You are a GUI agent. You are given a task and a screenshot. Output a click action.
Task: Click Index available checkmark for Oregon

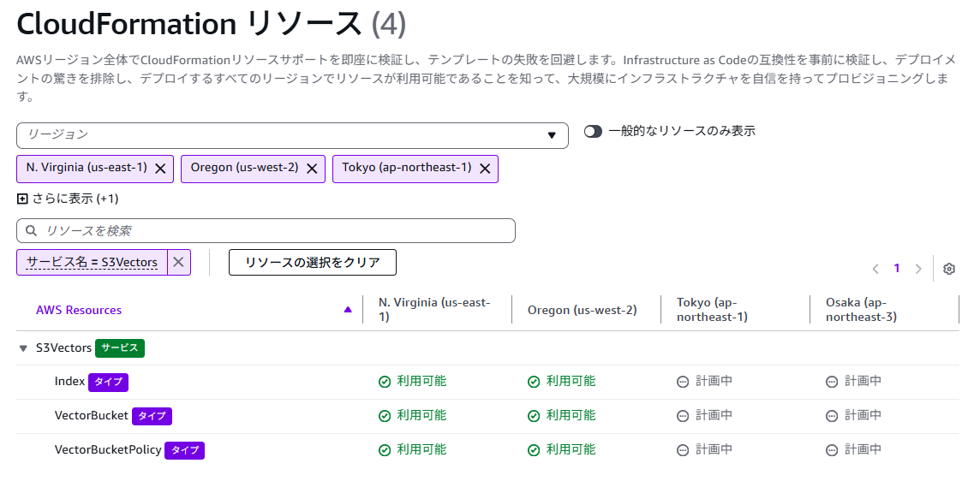(x=534, y=382)
